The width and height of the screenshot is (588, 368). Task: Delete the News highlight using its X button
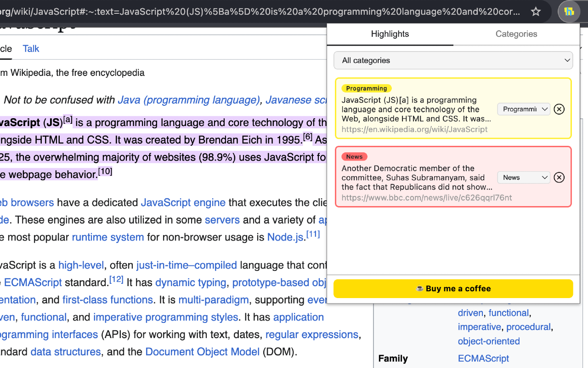559,178
